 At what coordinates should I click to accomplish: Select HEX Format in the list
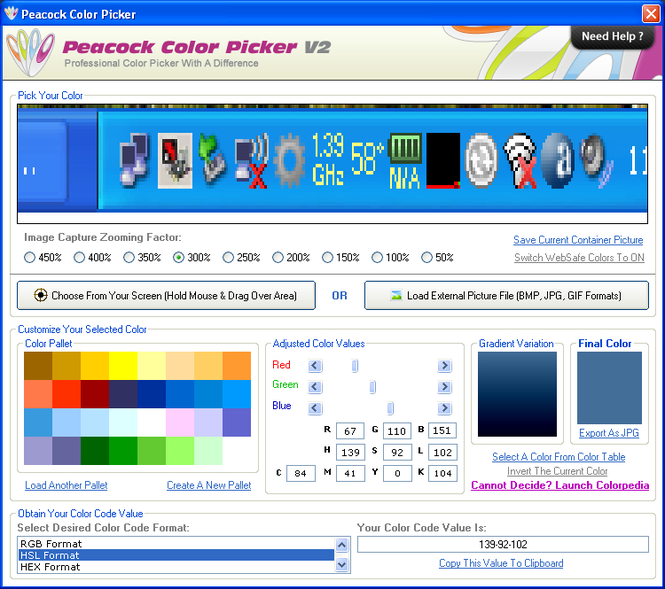176,567
